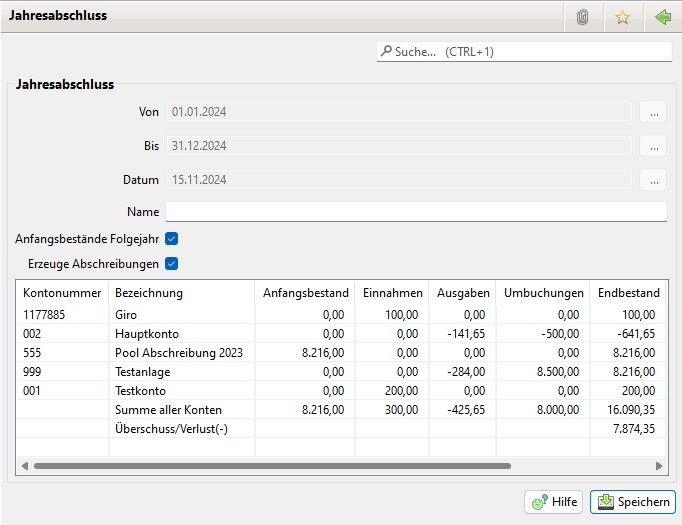
Task: Click the Hilfe button
Action: [x=555, y=502]
